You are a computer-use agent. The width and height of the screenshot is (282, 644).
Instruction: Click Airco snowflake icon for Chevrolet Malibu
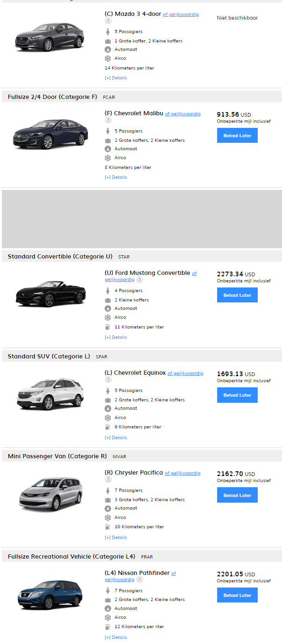(x=108, y=158)
